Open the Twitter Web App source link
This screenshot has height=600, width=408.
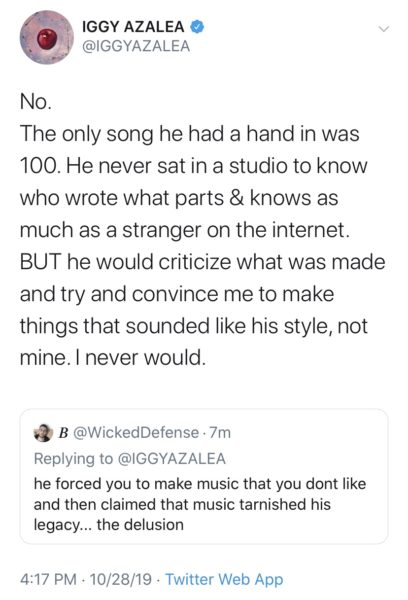pyautogui.click(x=224, y=579)
